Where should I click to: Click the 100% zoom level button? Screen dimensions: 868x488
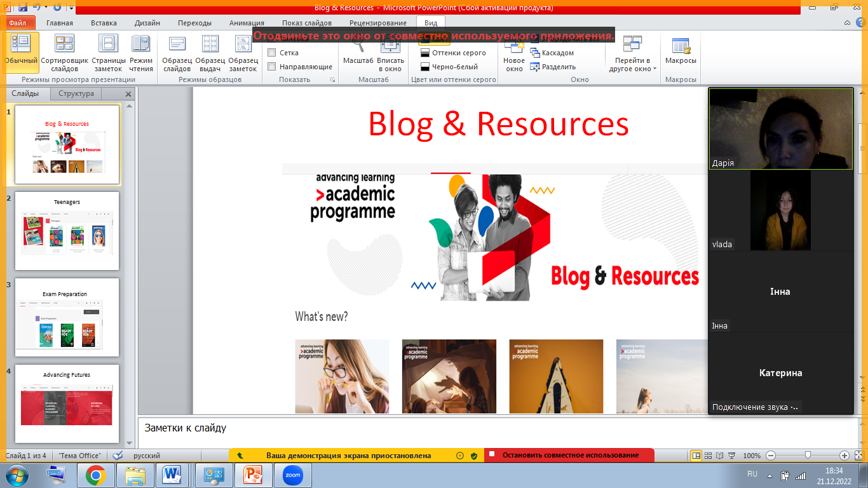752,456
